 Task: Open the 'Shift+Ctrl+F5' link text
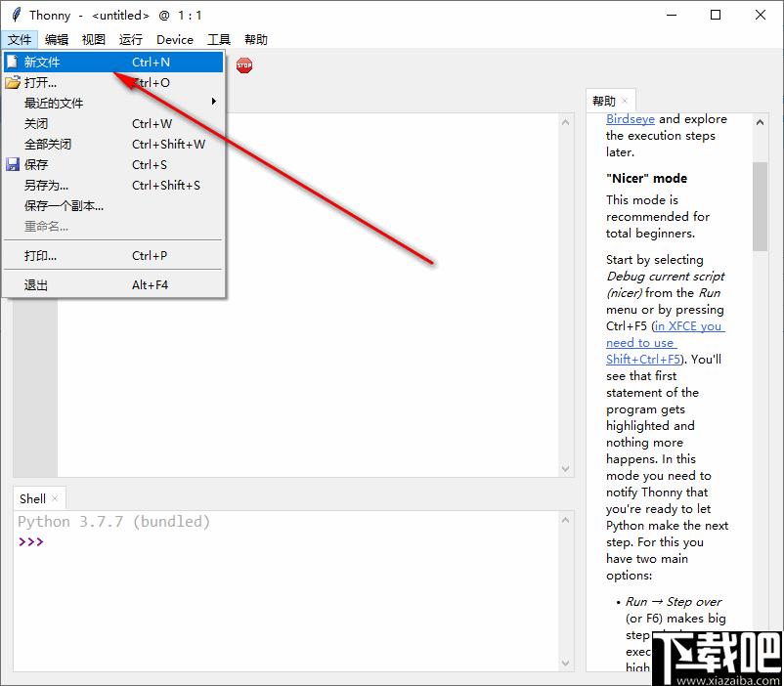643,359
